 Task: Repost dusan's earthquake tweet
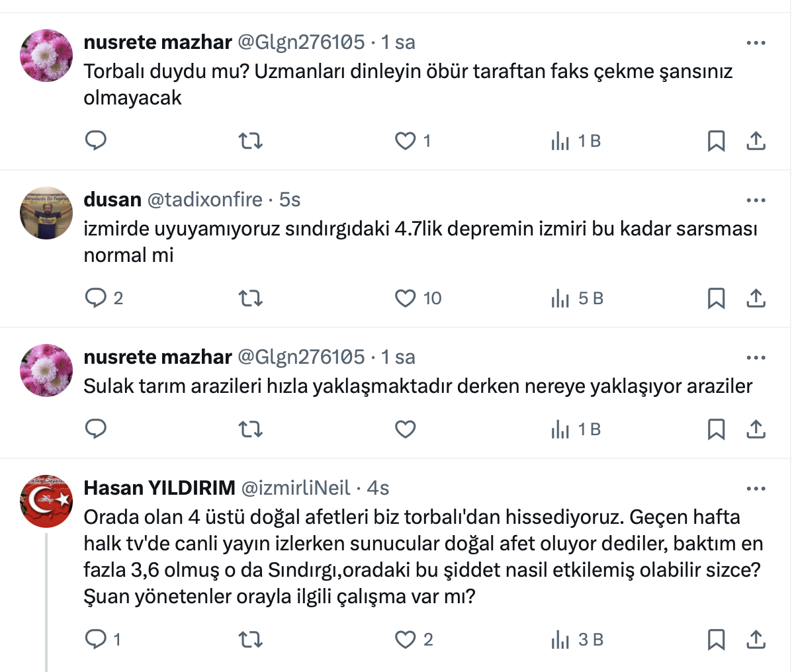(x=250, y=298)
